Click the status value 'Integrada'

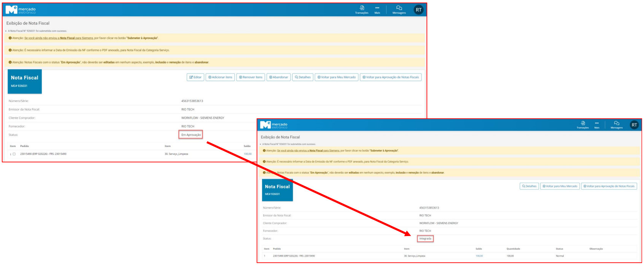(x=425, y=239)
